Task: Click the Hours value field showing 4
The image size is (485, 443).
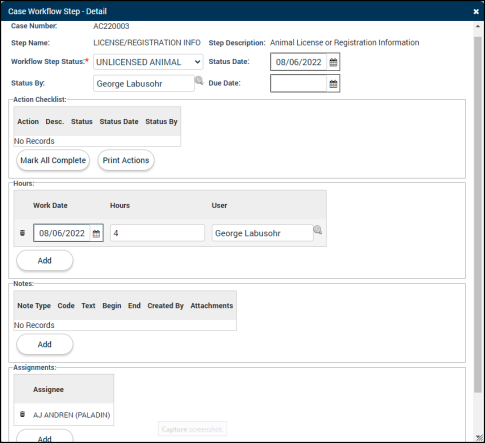Action: (x=157, y=233)
